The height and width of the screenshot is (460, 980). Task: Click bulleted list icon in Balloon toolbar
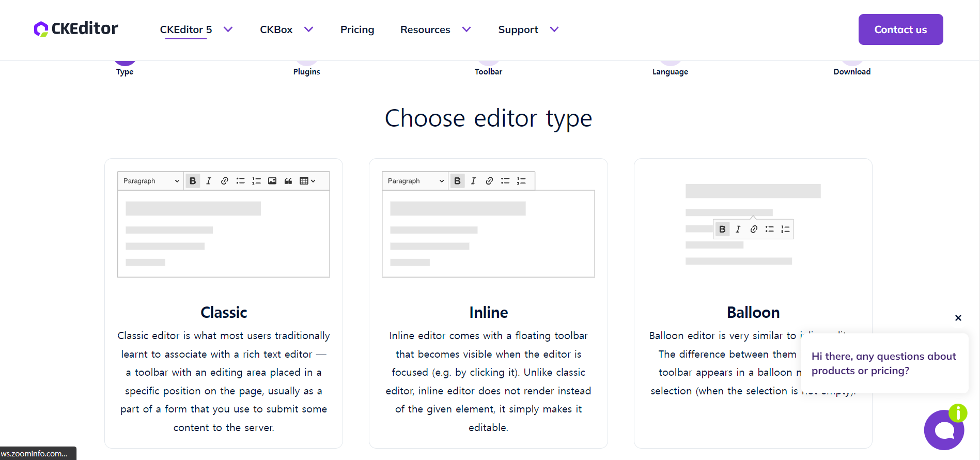pyautogui.click(x=770, y=229)
